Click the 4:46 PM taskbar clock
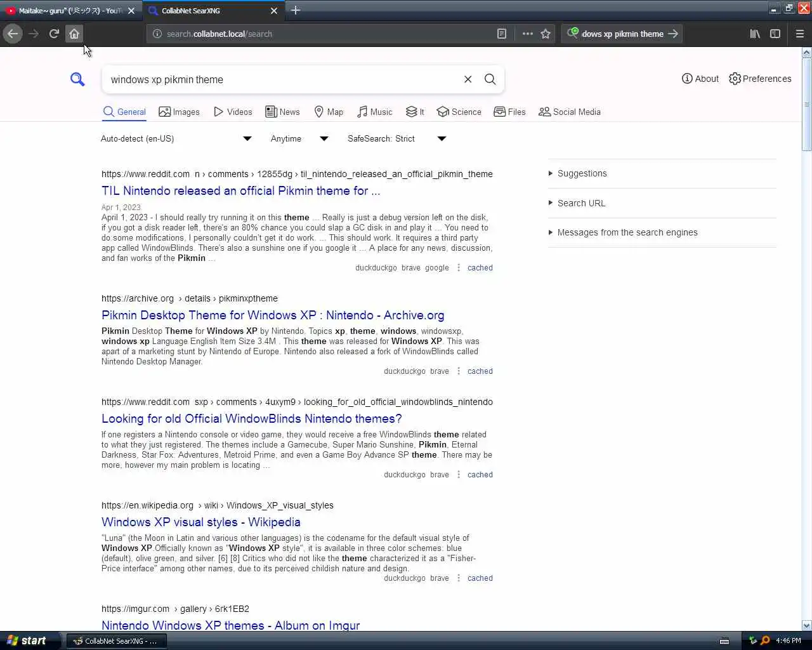812x650 pixels. click(x=788, y=641)
